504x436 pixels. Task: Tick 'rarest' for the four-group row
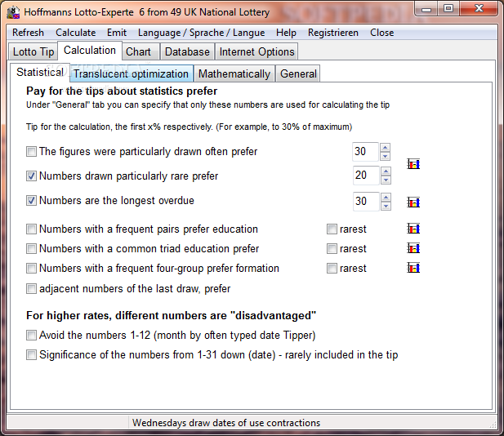pos(332,269)
